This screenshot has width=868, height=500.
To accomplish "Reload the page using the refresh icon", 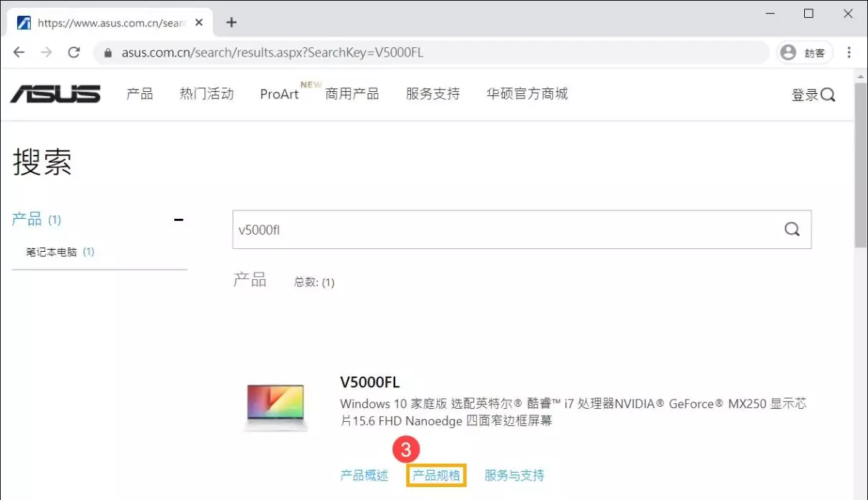I will 73,52.
